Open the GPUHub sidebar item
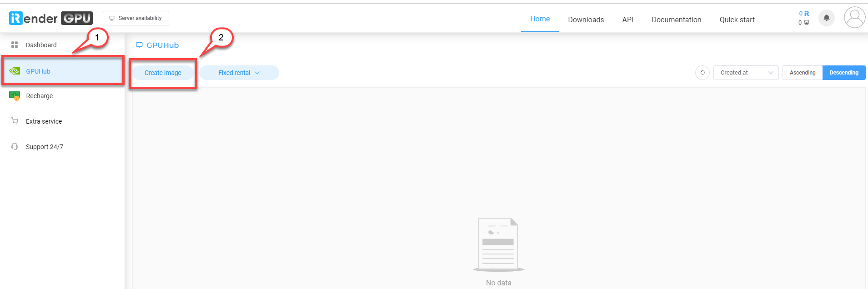 tap(38, 71)
